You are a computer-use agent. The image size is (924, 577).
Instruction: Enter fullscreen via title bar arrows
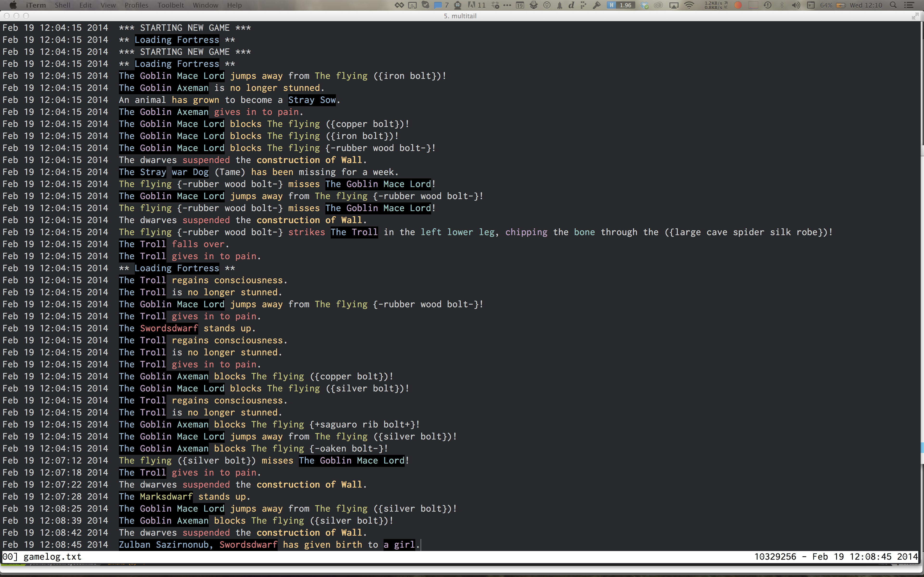[915, 16]
